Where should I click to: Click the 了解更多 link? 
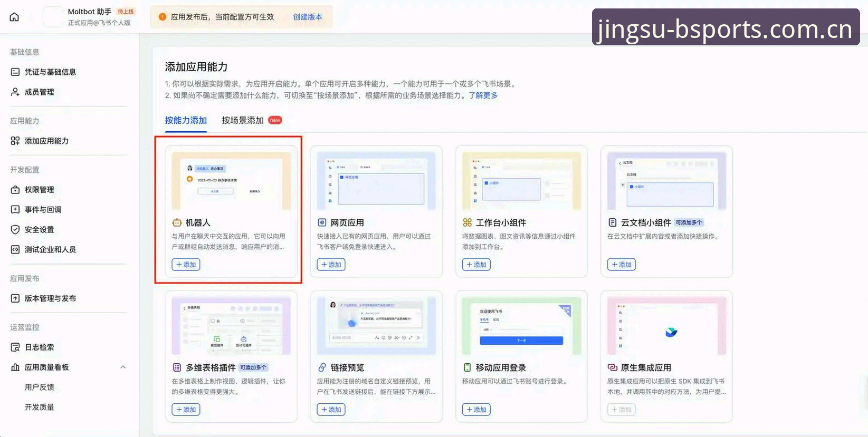[x=483, y=95]
